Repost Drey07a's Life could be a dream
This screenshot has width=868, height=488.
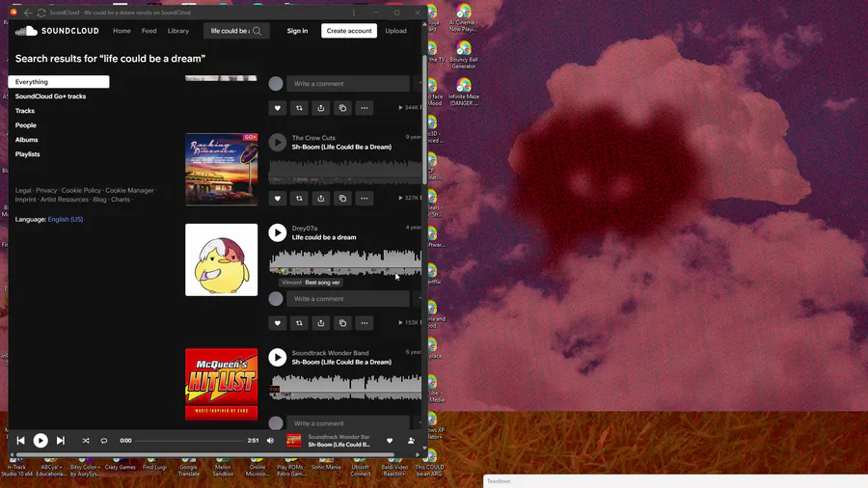tap(299, 323)
